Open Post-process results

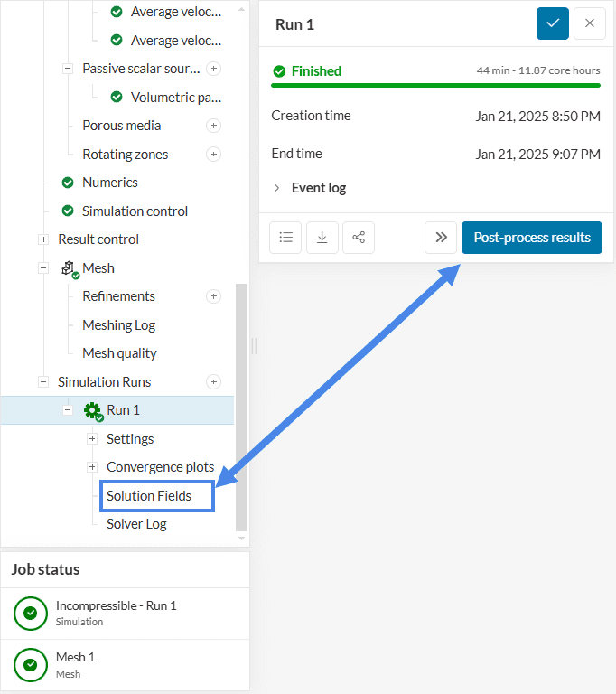pos(532,238)
